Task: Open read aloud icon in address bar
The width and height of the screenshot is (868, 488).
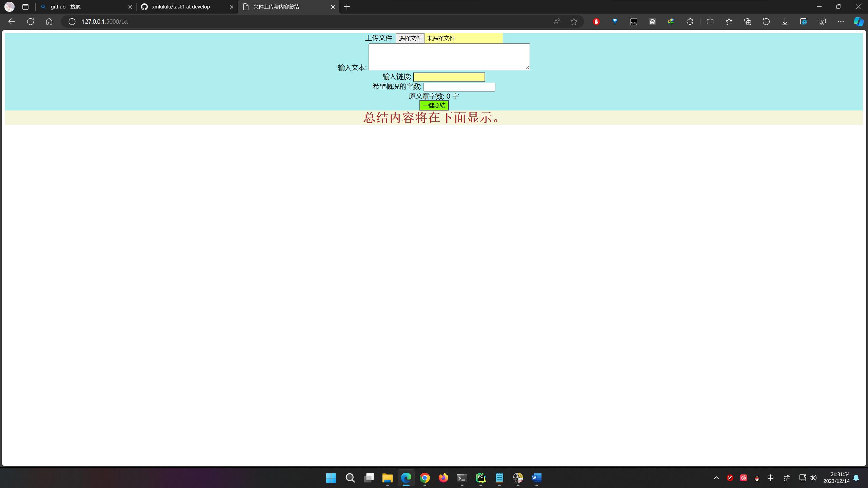Action: 557,22
